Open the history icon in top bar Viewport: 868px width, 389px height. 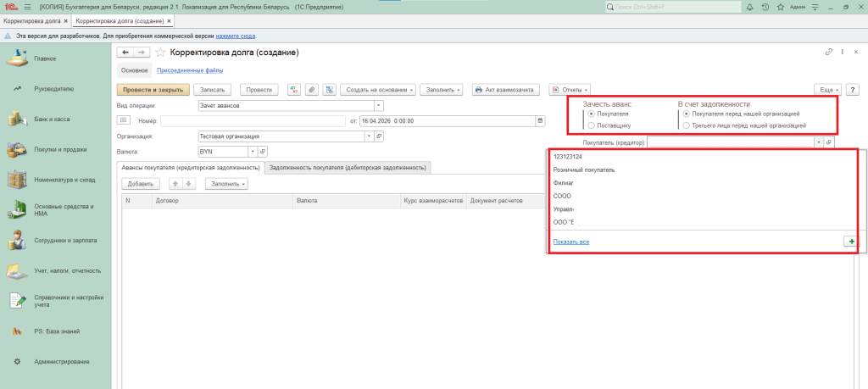click(x=765, y=7)
